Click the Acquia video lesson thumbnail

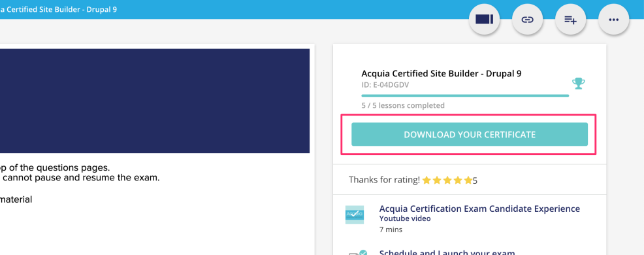point(355,214)
